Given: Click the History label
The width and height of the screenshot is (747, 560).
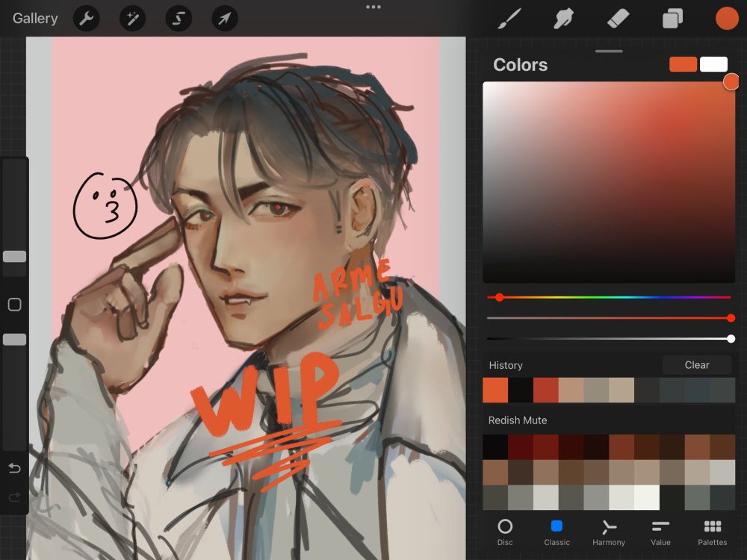Looking at the screenshot, I should click(x=506, y=365).
